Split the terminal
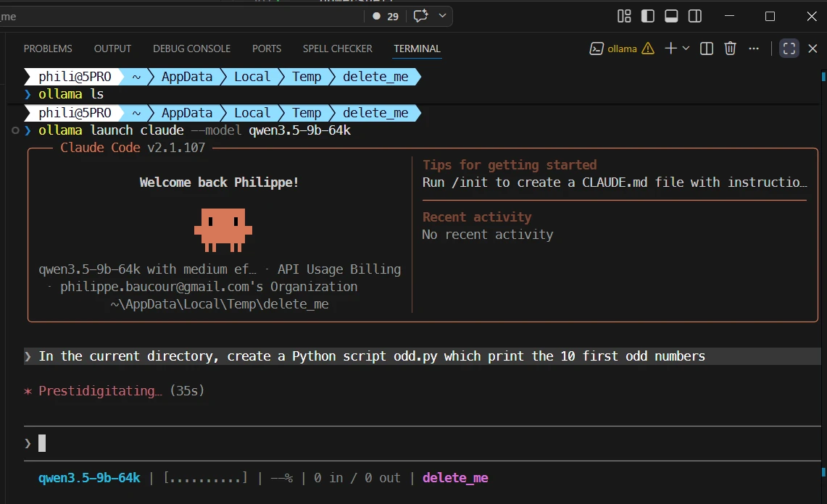The image size is (827, 504). pos(706,49)
